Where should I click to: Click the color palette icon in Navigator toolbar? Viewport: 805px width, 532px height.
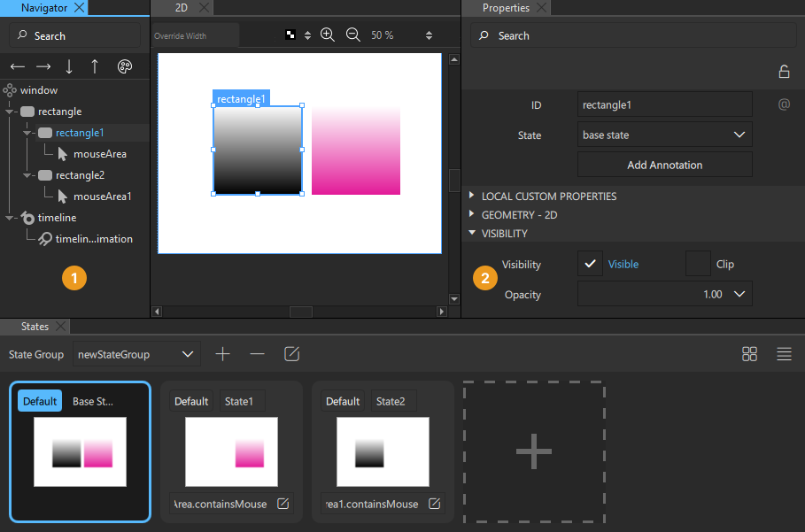[125, 66]
